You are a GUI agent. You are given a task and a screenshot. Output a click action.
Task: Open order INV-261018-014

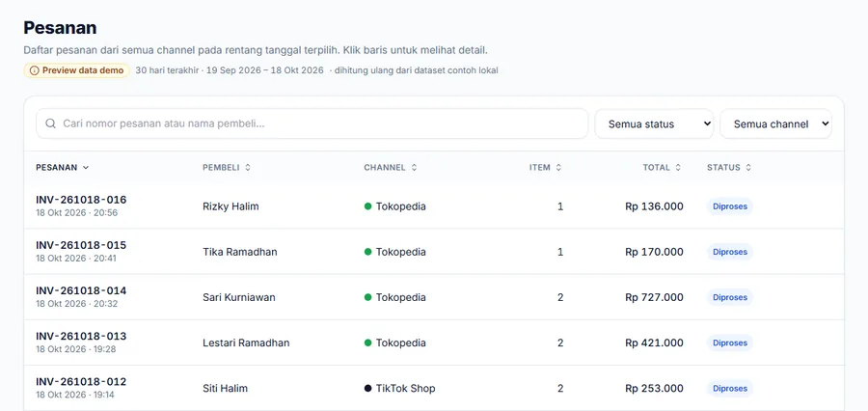pos(81,290)
